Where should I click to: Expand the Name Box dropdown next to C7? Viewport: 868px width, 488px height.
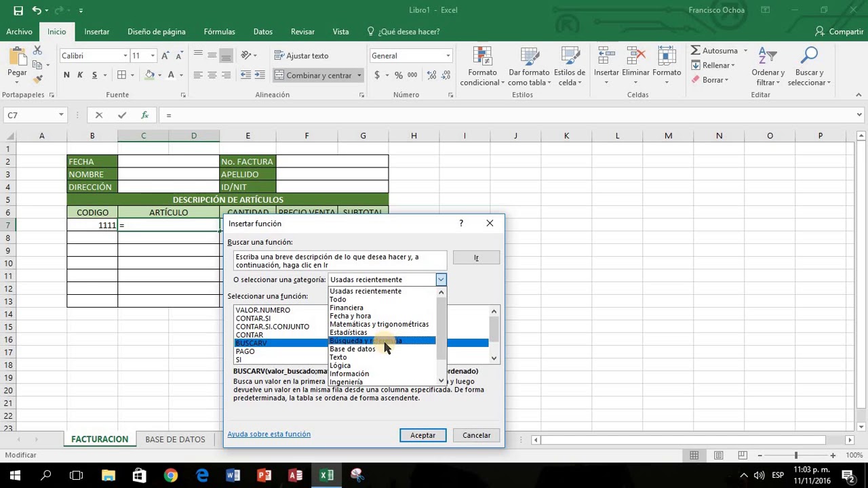tap(61, 115)
